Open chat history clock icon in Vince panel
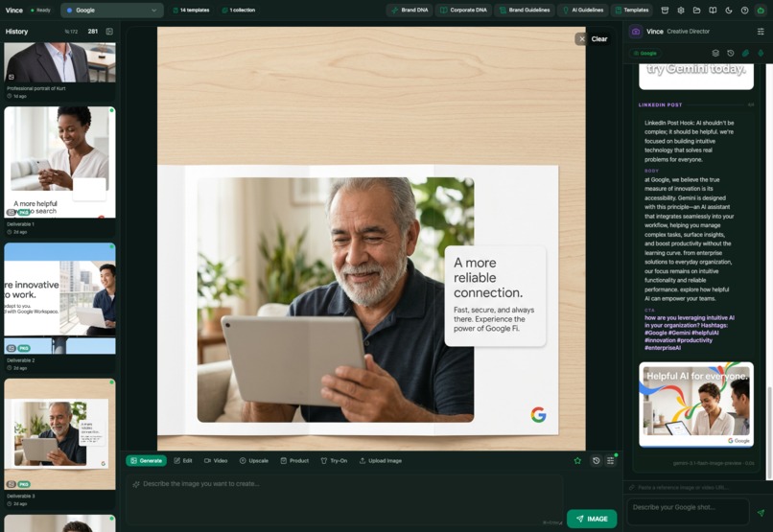This screenshot has height=532, width=773. point(731,53)
